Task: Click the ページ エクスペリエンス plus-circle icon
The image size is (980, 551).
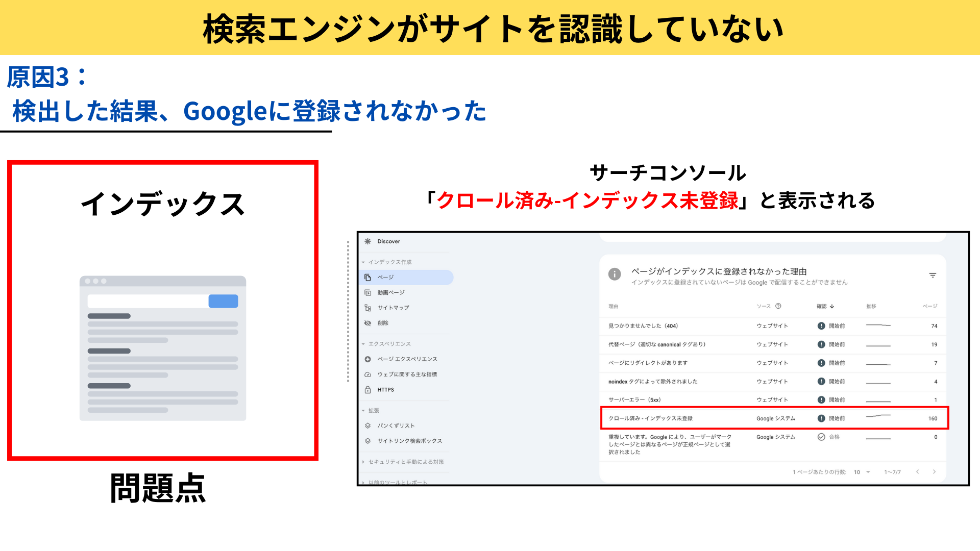Action: tap(367, 359)
